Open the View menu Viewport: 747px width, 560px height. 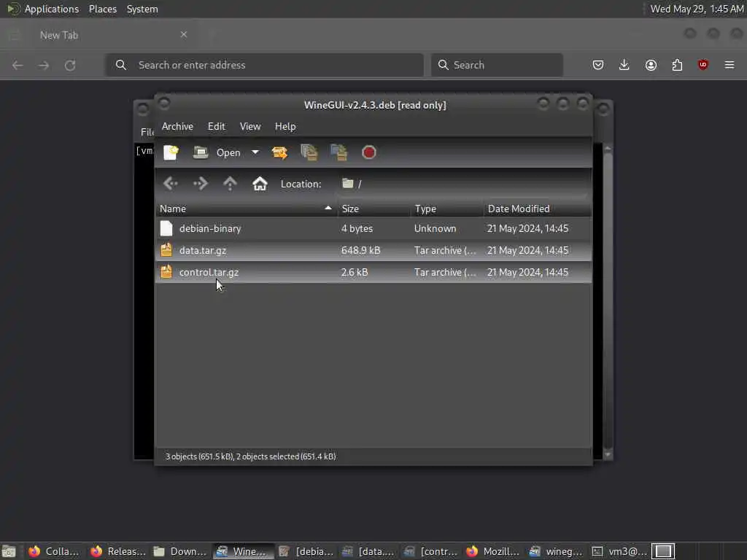(x=250, y=126)
